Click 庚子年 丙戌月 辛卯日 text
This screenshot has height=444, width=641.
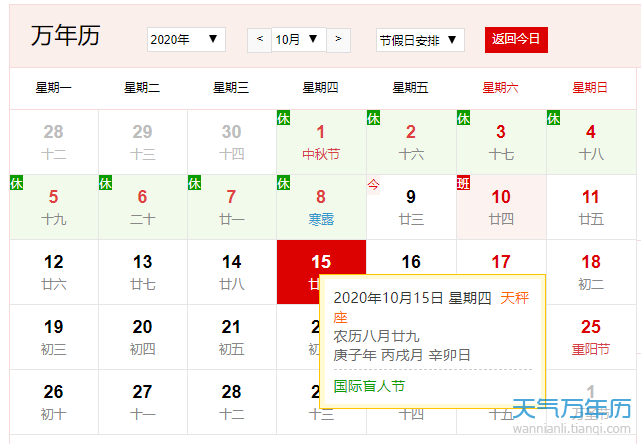coord(401,355)
